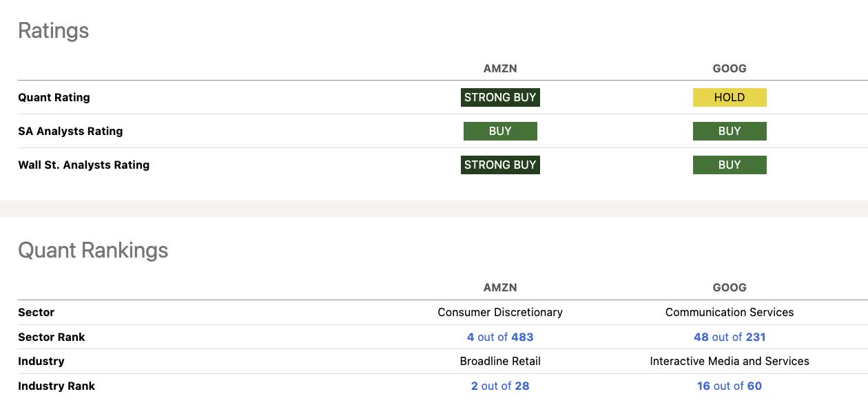
Task: Click AMZN SA Analysts Rating BUY badge
Action: coord(500,131)
